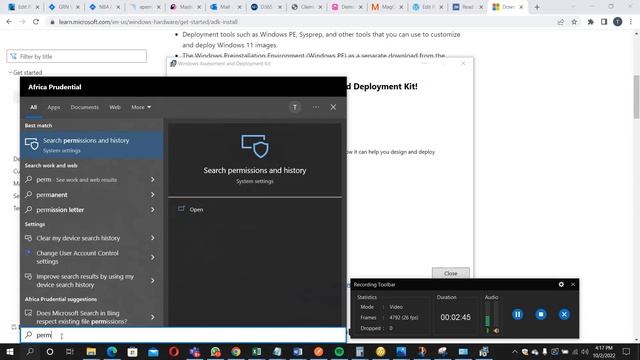Switch to Apps search filter

click(x=54, y=107)
